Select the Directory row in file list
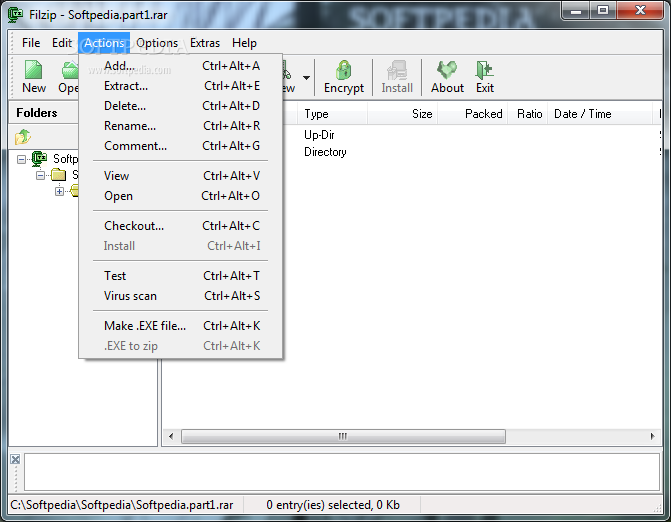The width and height of the screenshot is (671, 522). (x=473, y=152)
